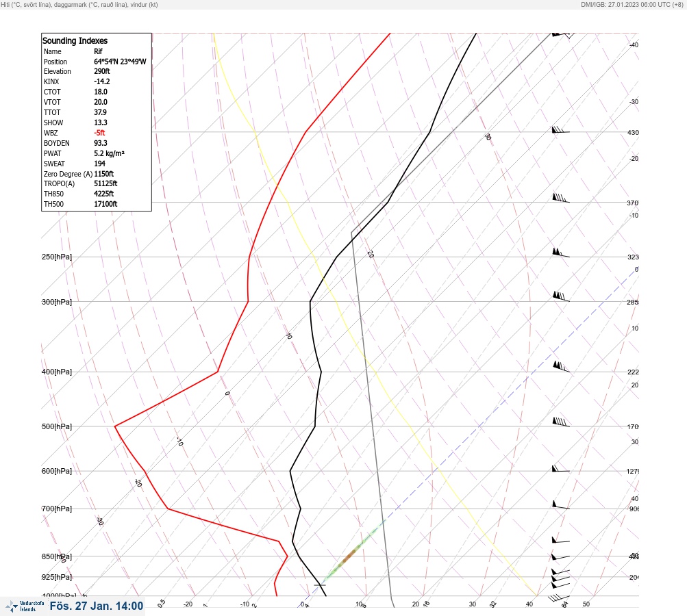
Task: Click the 250[hPa] pressure label
Action: pos(57,257)
